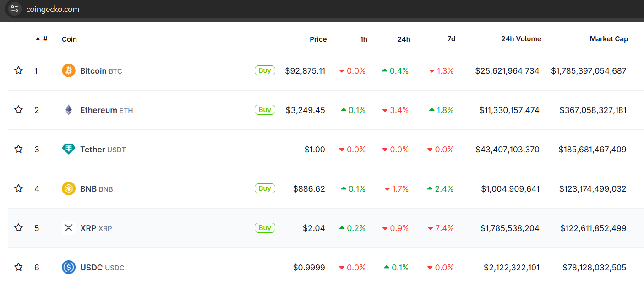This screenshot has height=290, width=644.
Task: Toggle the favorite star for XRP
Action: click(x=18, y=228)
